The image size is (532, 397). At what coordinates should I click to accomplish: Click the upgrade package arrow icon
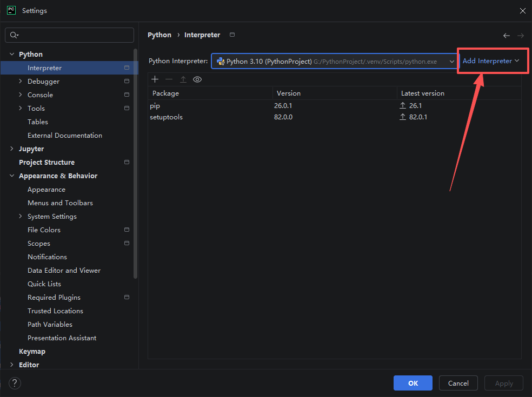(183, 79)
